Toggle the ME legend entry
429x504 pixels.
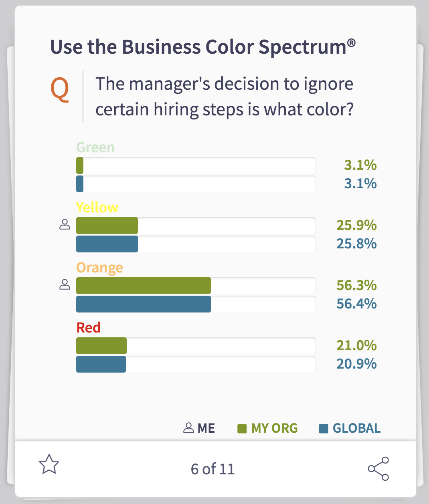tap(206, 428)
